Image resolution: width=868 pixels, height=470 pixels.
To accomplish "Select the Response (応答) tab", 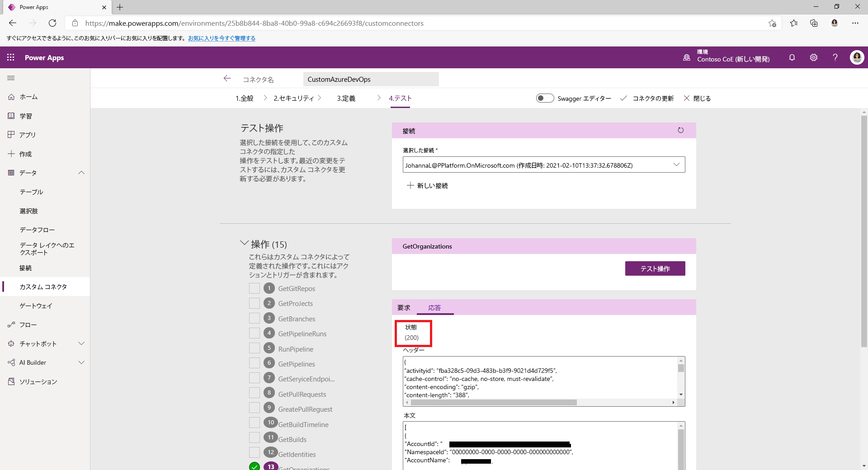I will [x=434, y=308].
